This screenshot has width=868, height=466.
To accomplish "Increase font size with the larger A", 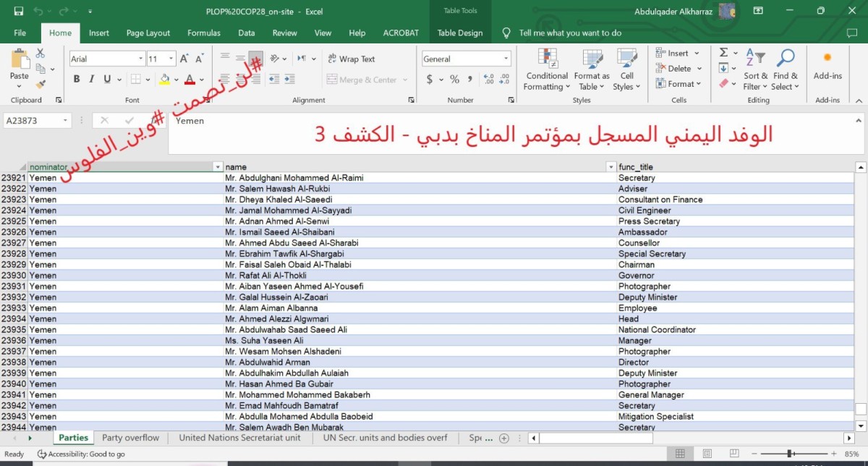I will coord(184,59).
